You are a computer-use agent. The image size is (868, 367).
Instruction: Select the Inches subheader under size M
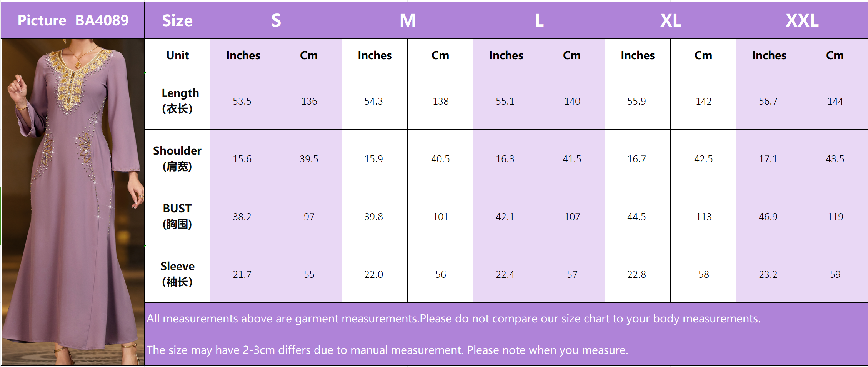click(375, 55)
